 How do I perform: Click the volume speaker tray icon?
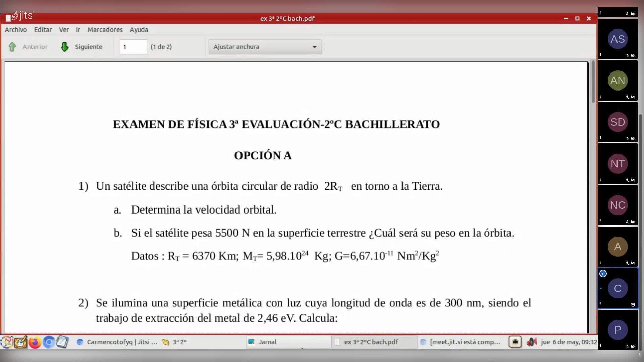point(531,342)
